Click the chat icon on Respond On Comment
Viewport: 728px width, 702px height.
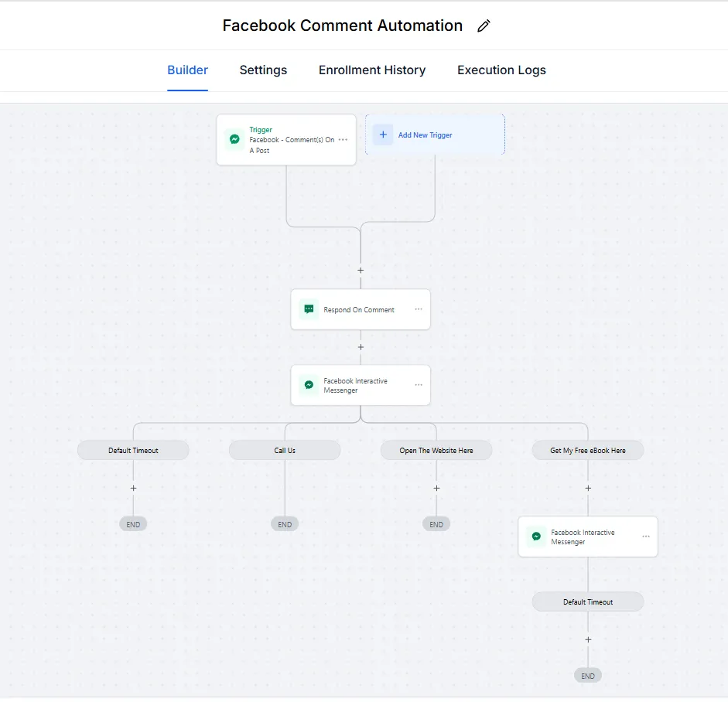point(309,309)
